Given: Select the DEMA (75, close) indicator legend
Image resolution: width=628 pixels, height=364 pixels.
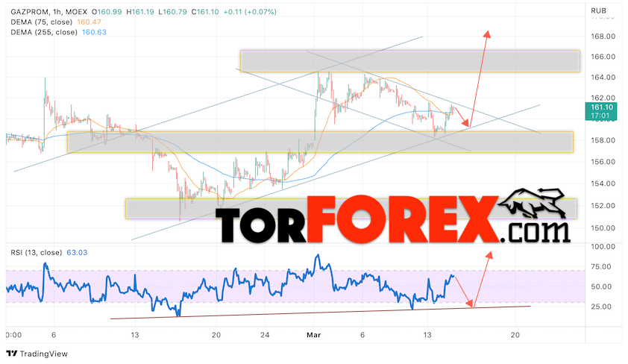Looking at the screenshot, I should tap(42, 22).
